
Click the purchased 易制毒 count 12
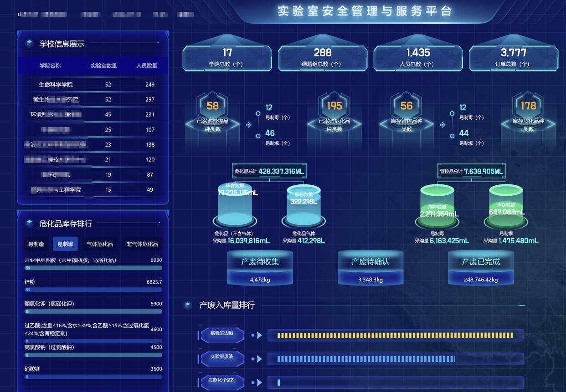tap(269, 107)
